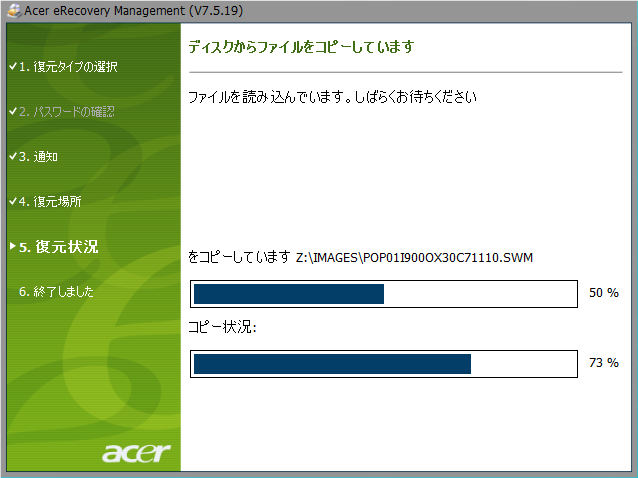Click the 73 % value text
This screenshot has height=478, width=638.
tap(604, 362)
